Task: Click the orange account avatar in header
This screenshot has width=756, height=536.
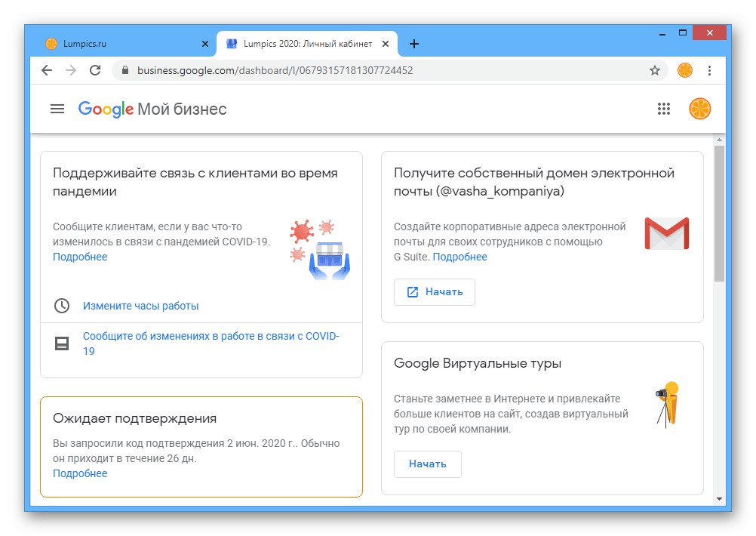Action: pyautogui.click(x=699, y=109)
